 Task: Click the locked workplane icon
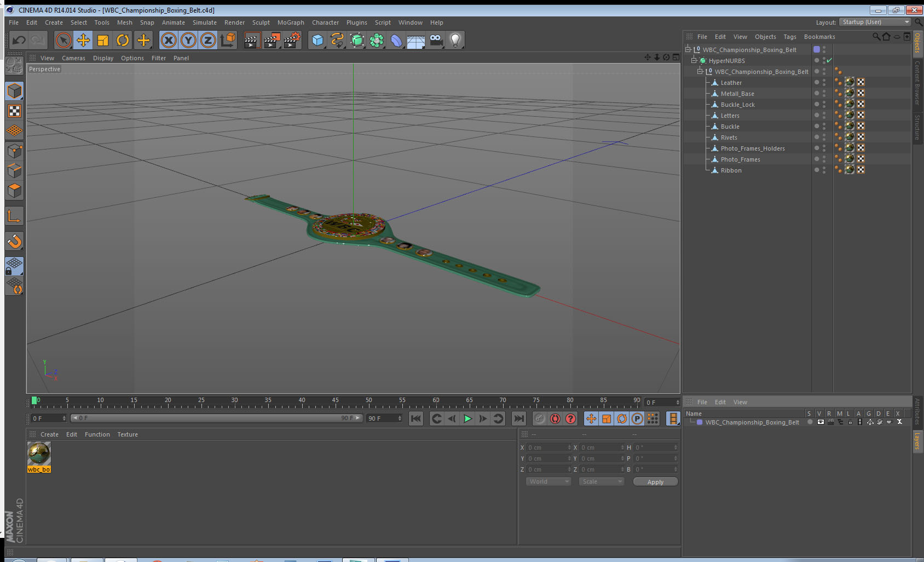pos(15,266)
